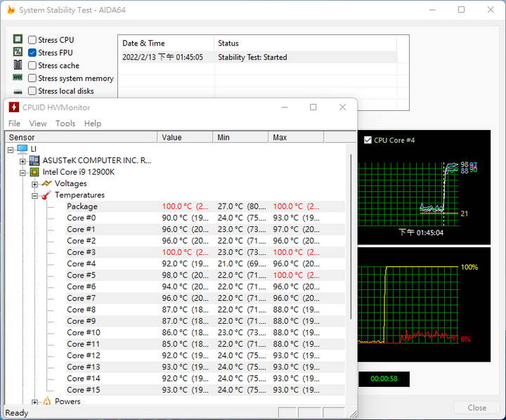Click the CPUID HWMonitor lightning bolt icon
Screen dimensions: 506x420
pos(13,107)
